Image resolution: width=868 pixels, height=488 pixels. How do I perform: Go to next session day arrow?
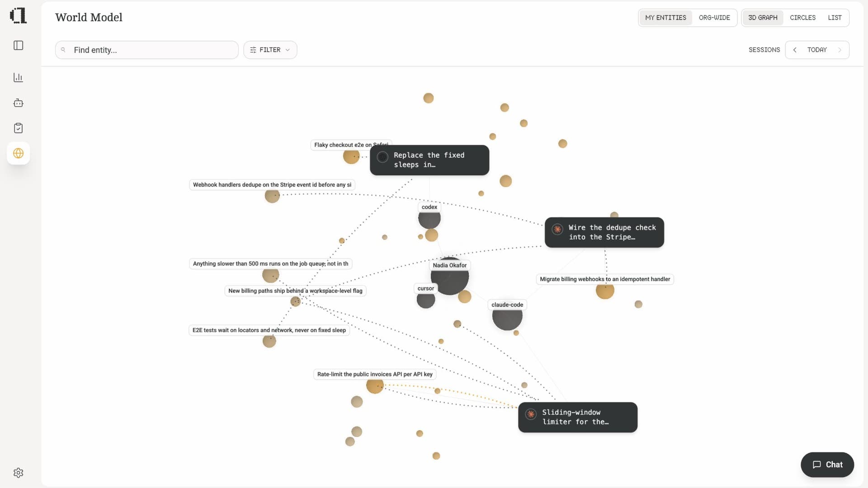coord(840,50)
